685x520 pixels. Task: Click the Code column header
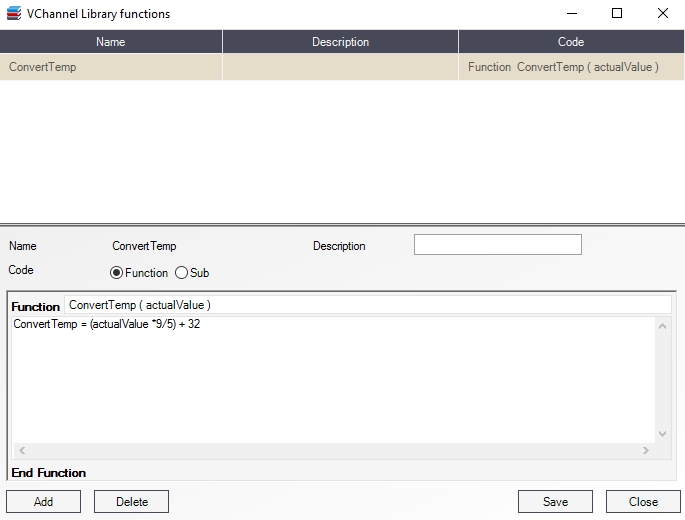pos(571,42)
